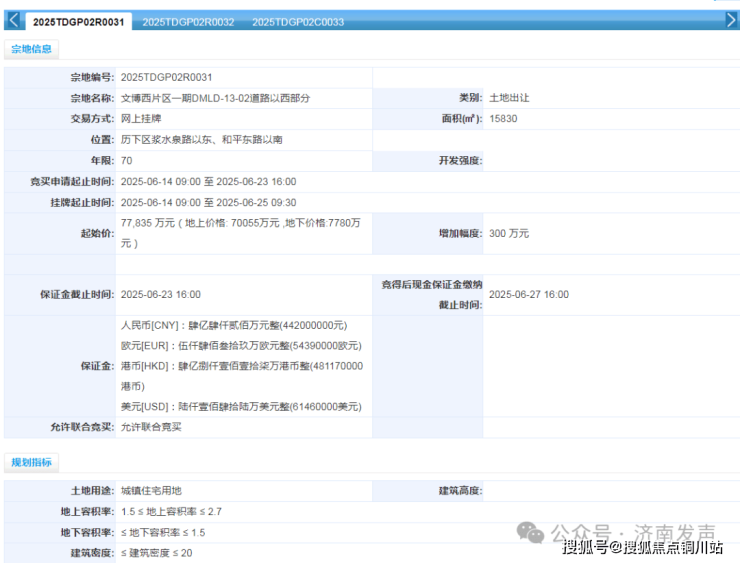Select the area value 15830

click(x=503, y=118)
